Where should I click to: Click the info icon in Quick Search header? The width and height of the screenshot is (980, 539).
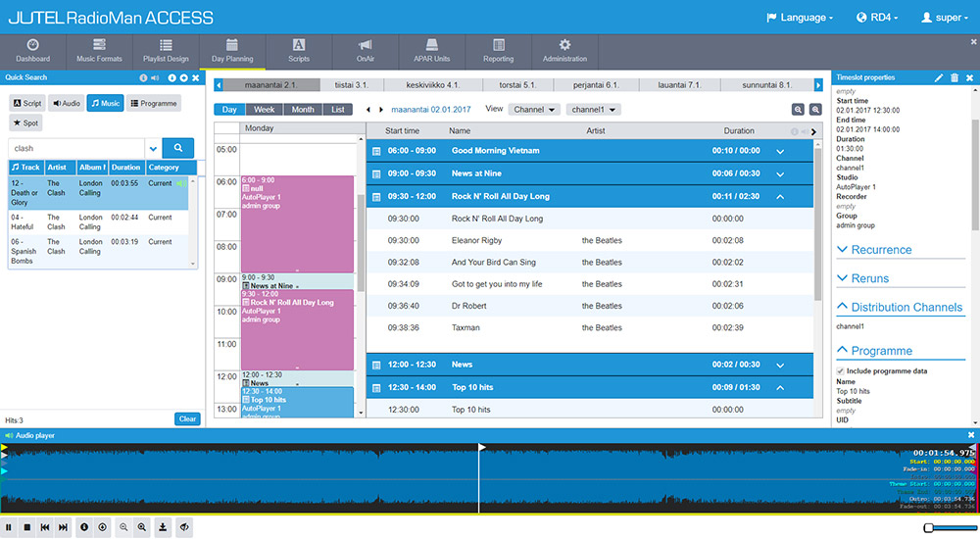click(x=143, y=77)
